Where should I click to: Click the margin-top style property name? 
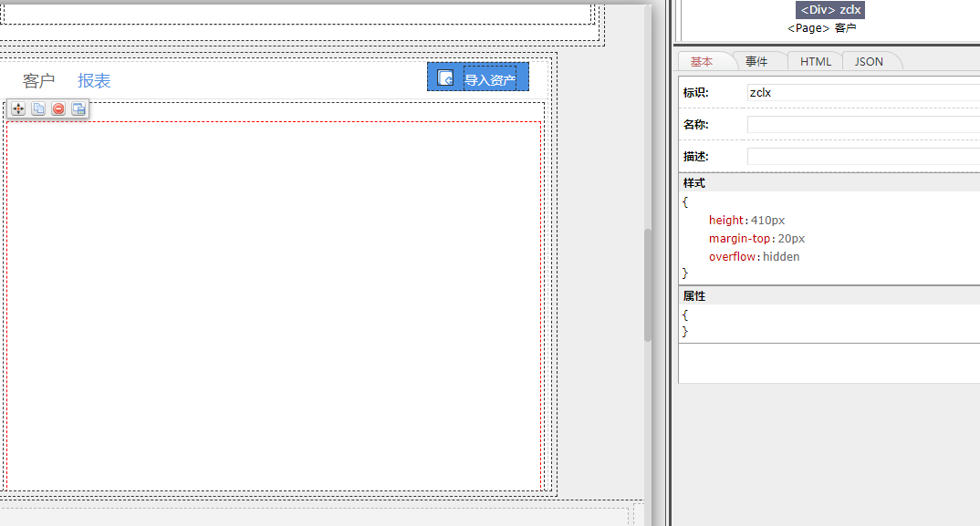tap(739, 238)
